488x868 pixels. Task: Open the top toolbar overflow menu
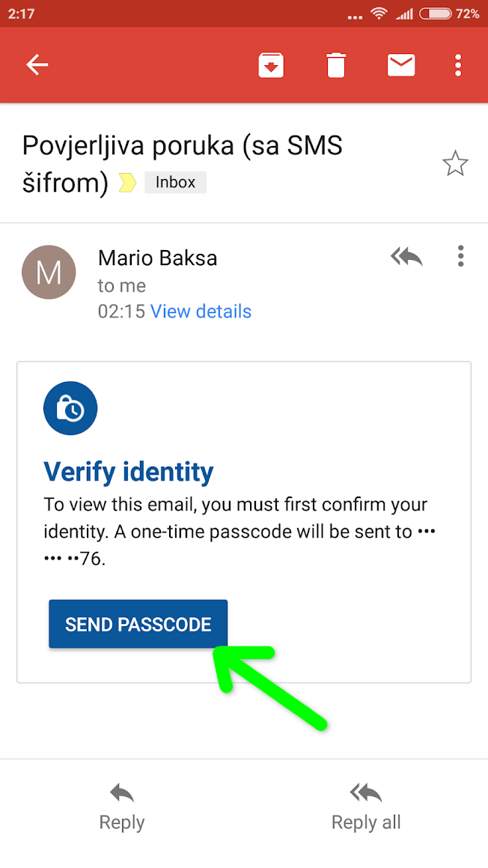[458, 65]
